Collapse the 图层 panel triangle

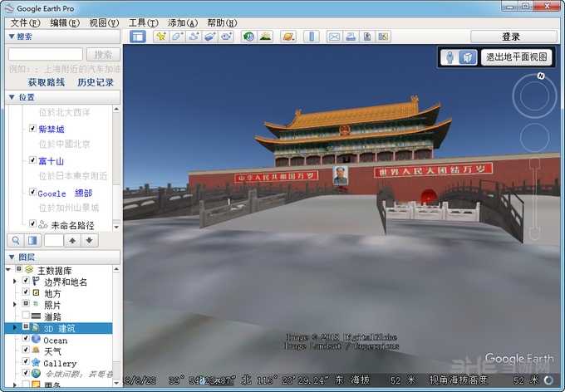point(11,257)
